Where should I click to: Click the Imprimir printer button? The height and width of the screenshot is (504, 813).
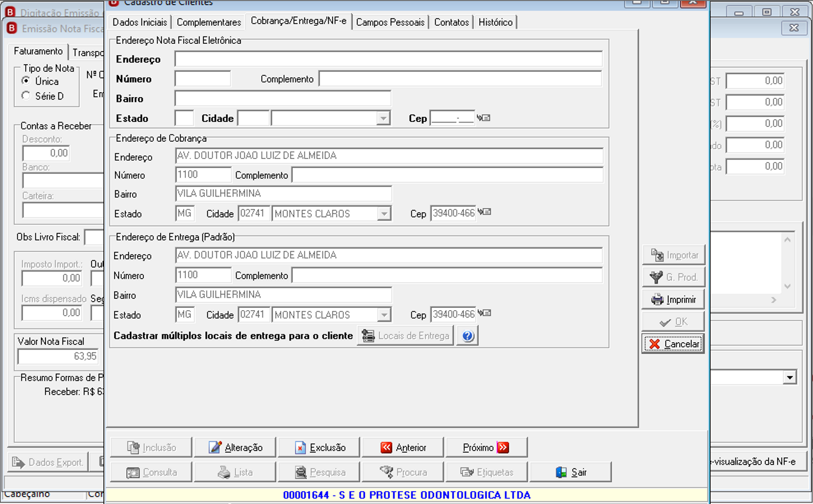[673, 299]
